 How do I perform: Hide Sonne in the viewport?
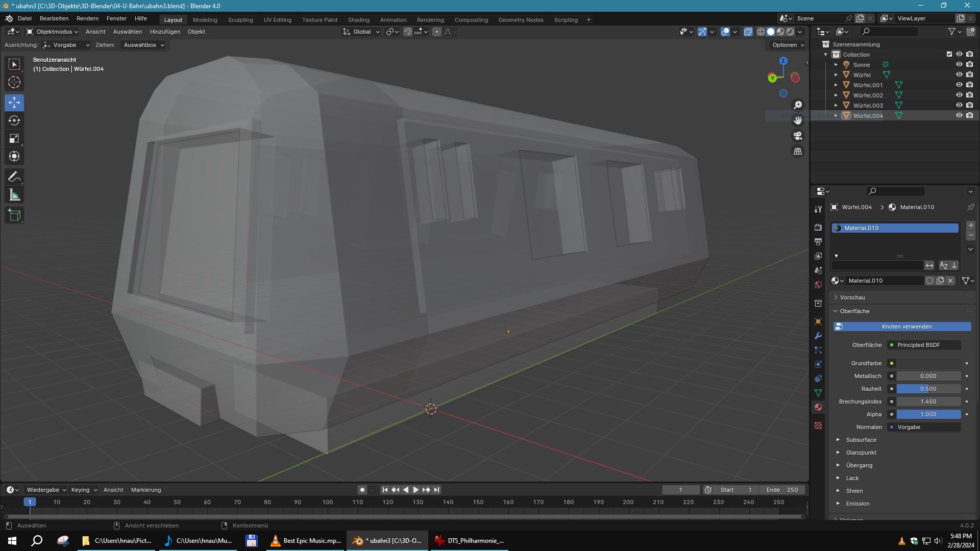coord(959,64)
